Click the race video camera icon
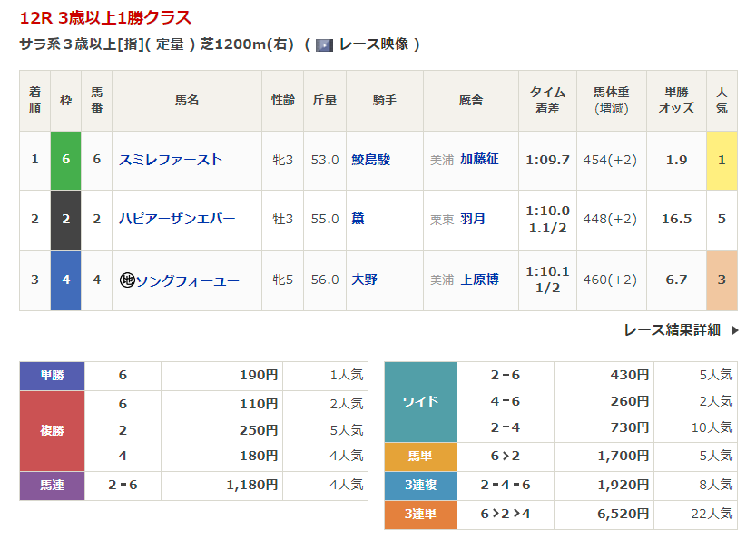The height and width of the screenshot is (540, 756). pos(324,44)
